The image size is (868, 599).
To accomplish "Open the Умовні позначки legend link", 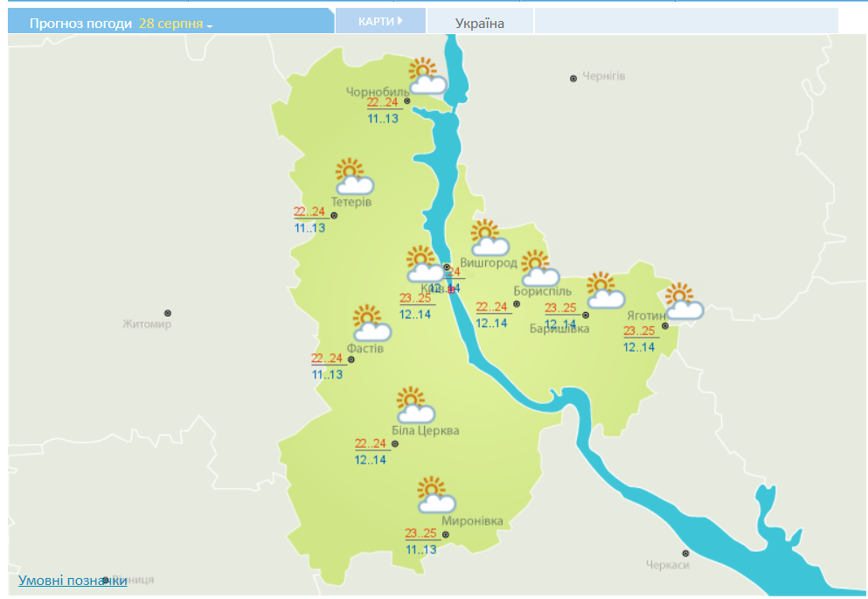I will click(x=72, y=580).
